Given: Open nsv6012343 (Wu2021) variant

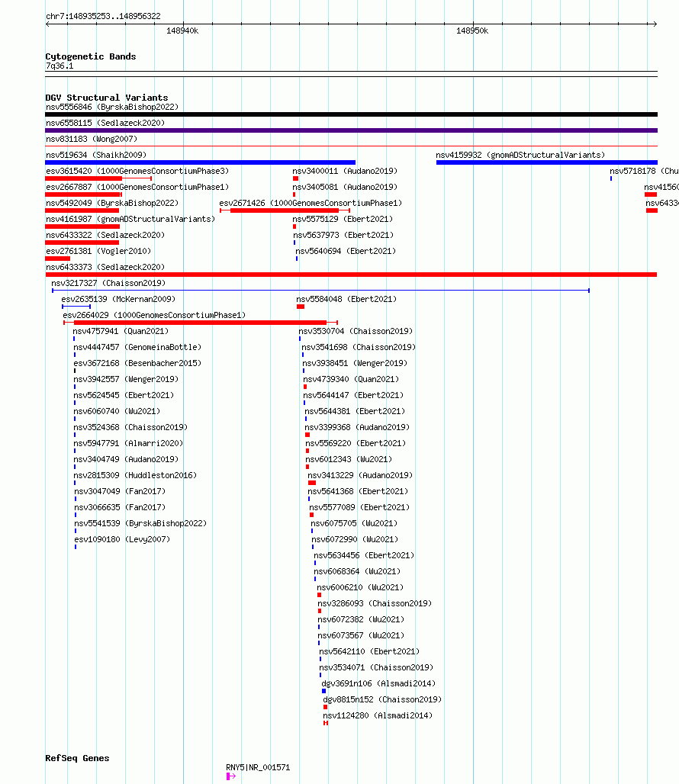Looking at the screenshot, I should [x=349, y=459].
